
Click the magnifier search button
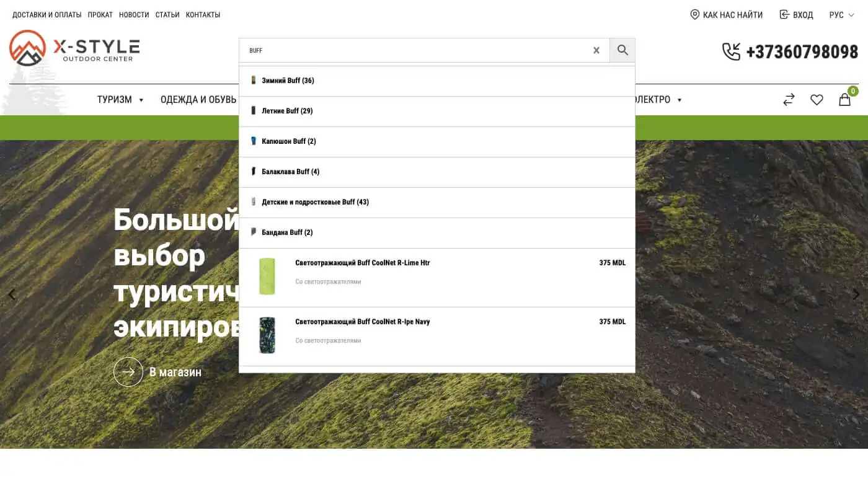pos(622,50)
